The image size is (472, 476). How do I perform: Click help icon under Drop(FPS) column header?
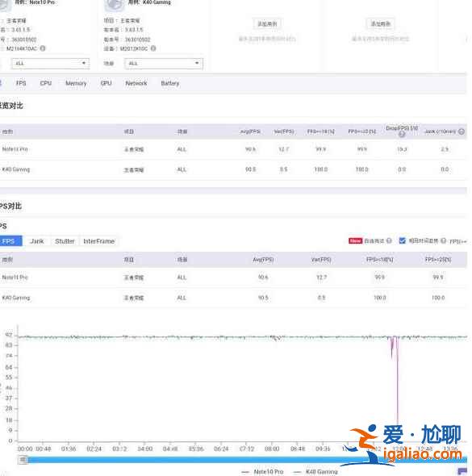(402, 134)
